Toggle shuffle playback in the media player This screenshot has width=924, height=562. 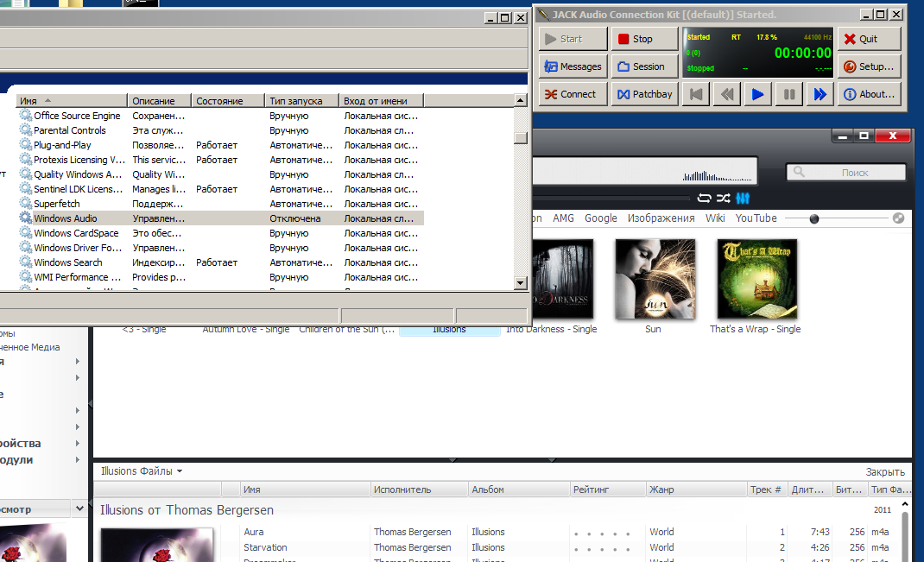click(x=723, y=199)
